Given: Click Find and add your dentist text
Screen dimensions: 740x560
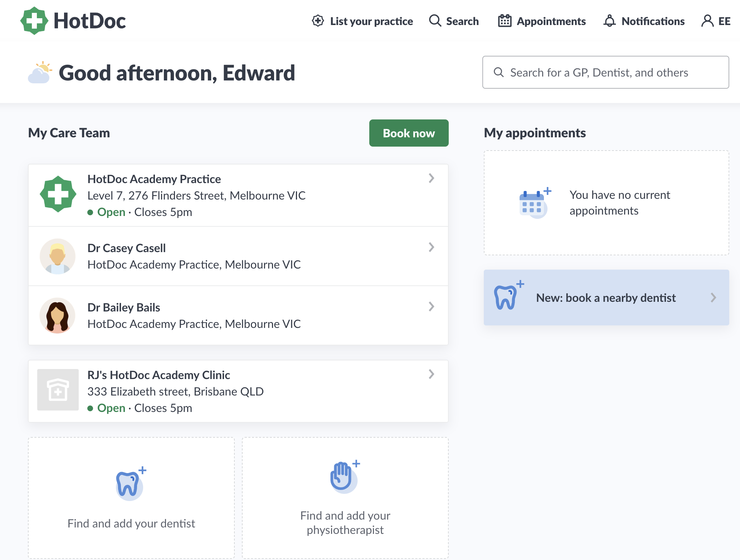Looking at the screenshot, I should point(131,524).
